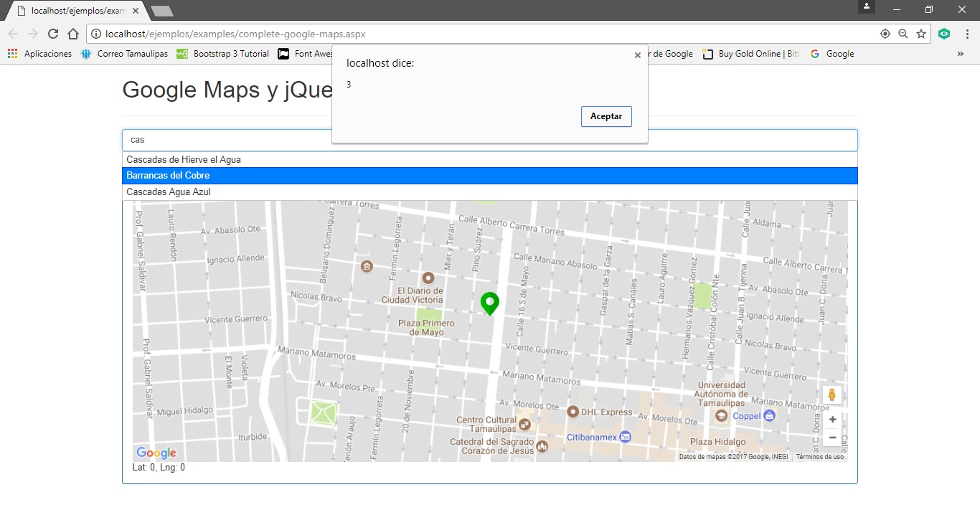Open the 'Bootstrap 3 Tutorial' bookmark
Screen dimensions: 980x520
point(225,53)
